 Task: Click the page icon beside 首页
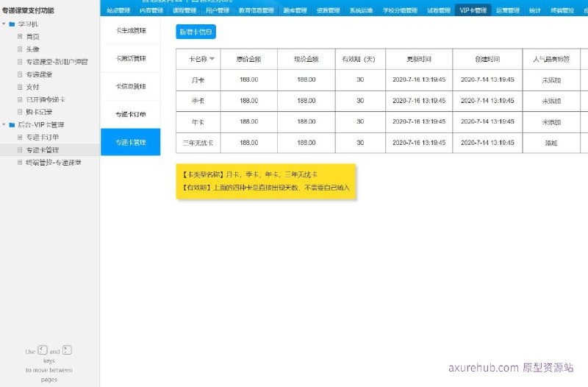point(20,36)
